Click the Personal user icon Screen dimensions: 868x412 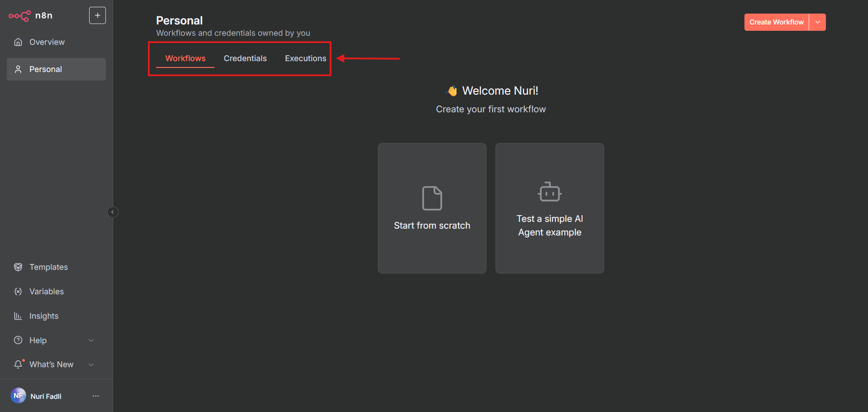pyautogui.click(x=18, y=69)
